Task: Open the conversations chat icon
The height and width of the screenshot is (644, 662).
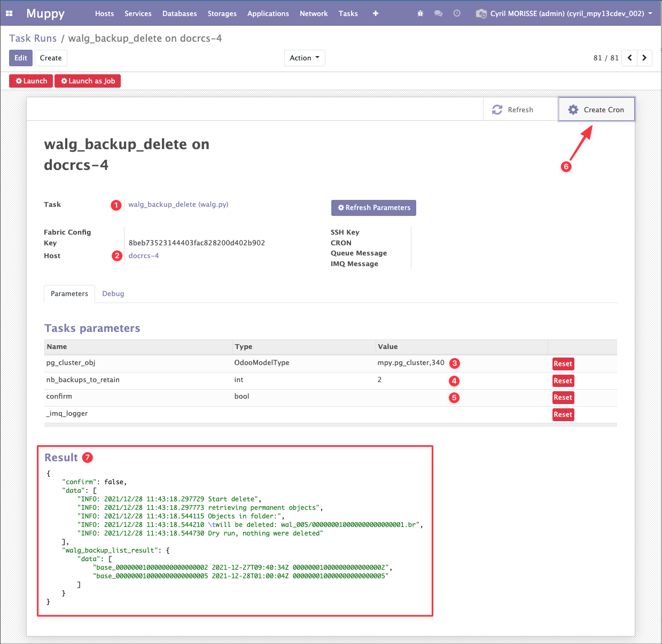Action: 438,13
